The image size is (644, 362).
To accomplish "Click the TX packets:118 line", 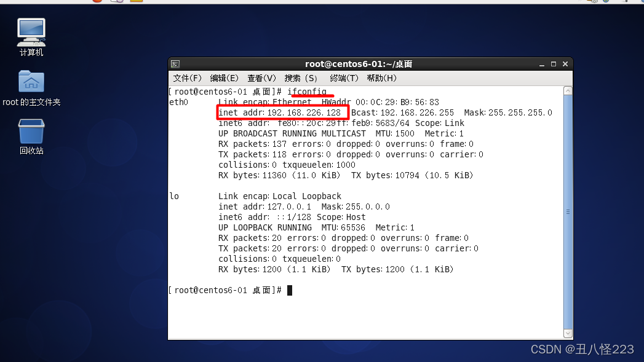I will pyautogui.click(x=351, y=154).
